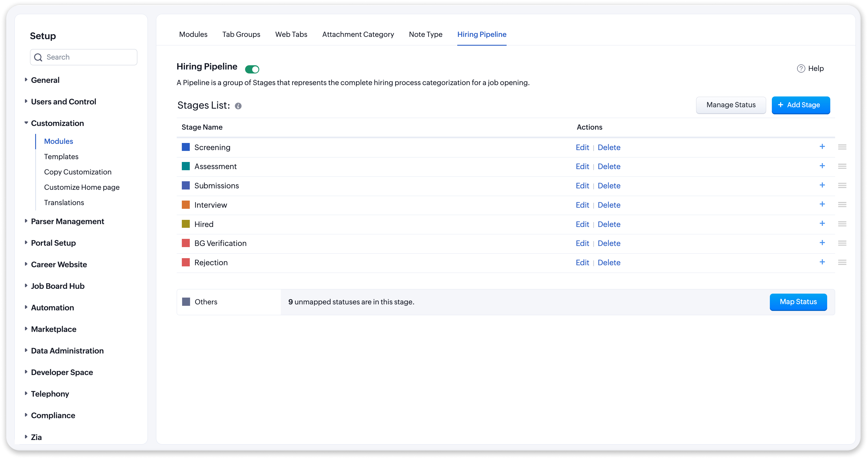This screenshot has height=459, width=868.
Task: Click the reorder handle for Hired stage
Action: click(842, 224)
